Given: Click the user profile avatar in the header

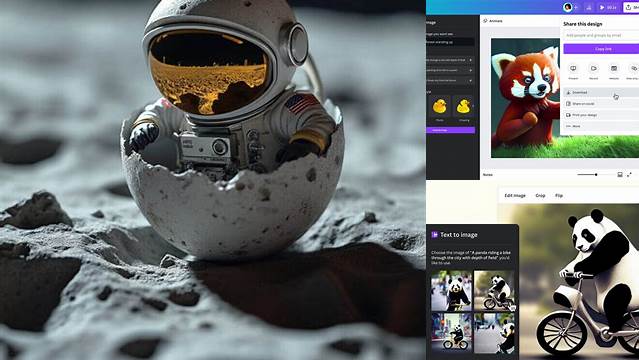Looking at the screenshot, I should tap(567, 7).
